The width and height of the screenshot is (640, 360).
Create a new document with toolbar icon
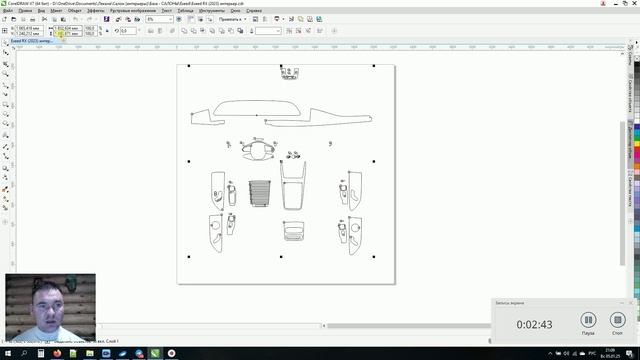[4, 19]
